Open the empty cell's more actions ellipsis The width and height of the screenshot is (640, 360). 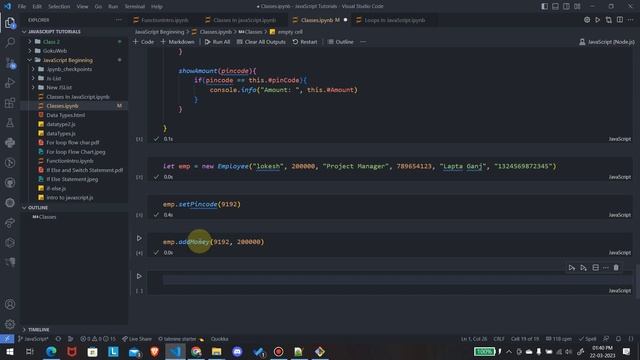pyautogui.click(x=606, y=268)
